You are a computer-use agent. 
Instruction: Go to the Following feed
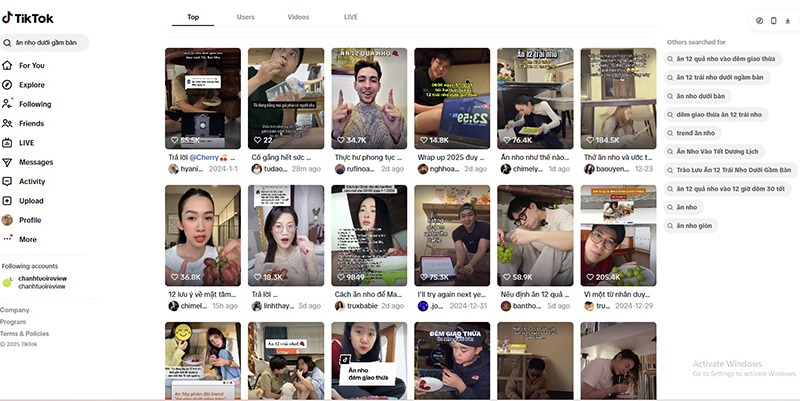(34, 104)
